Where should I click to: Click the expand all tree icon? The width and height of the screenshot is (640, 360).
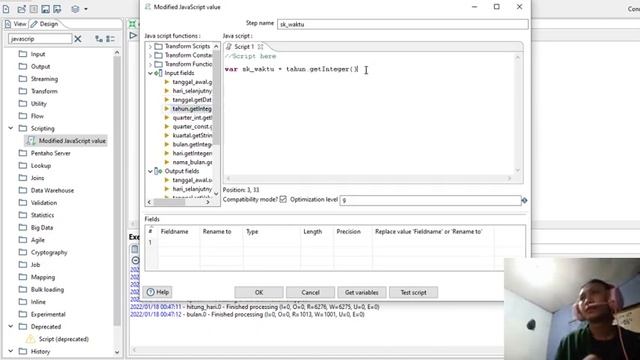click(99, 39)
